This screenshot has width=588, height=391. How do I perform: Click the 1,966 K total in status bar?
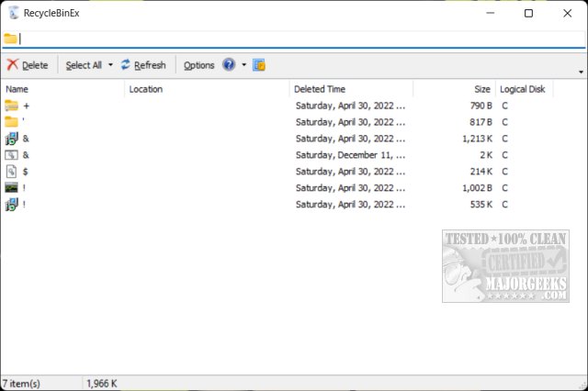102,384
